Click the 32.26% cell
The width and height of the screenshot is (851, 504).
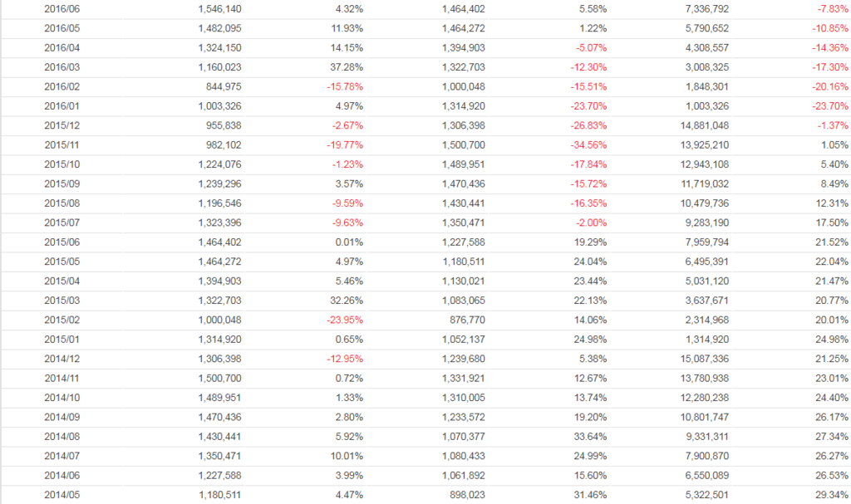pos(347,301)
